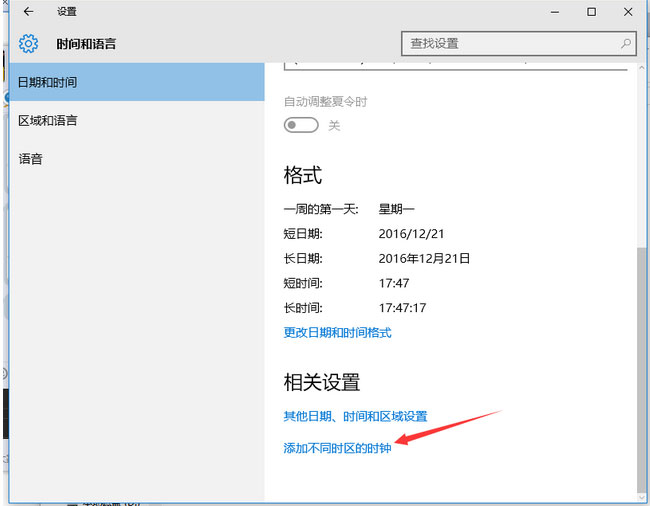Click the scrollbar up arrow
The image size is (650, 506).
coord(642,67)
